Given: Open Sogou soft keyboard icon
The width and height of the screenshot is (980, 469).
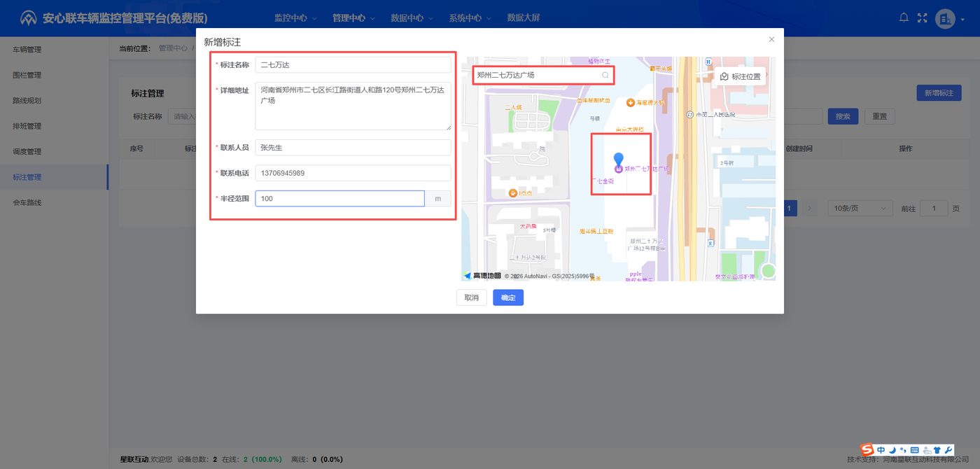Looking at the screenshot, I should (914, 449).
